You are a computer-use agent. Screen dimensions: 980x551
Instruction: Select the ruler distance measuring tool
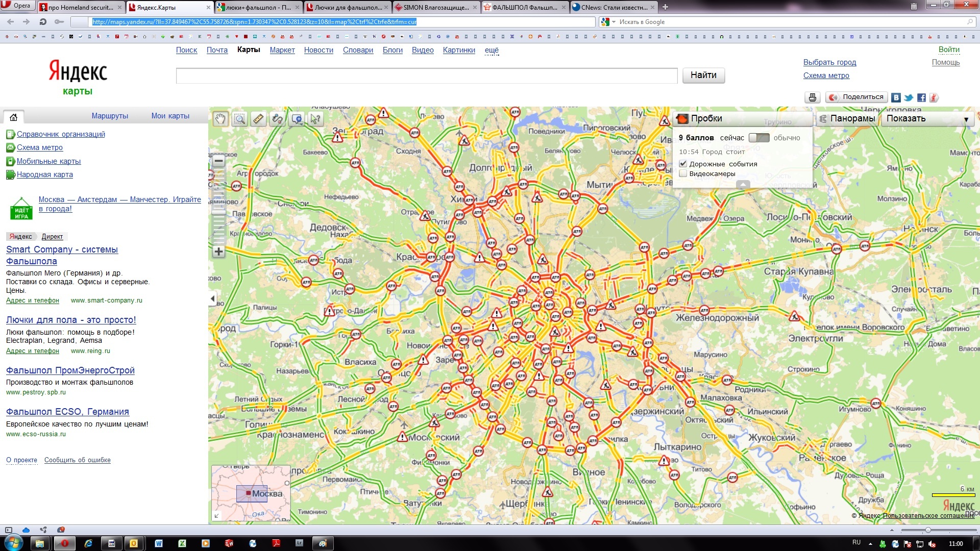[x=258, y=119]
